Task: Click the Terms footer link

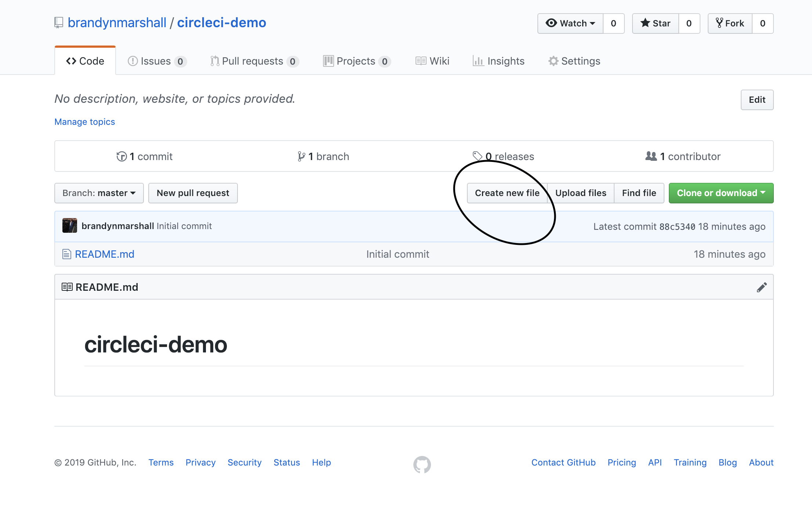Action: tap(161, 463)
